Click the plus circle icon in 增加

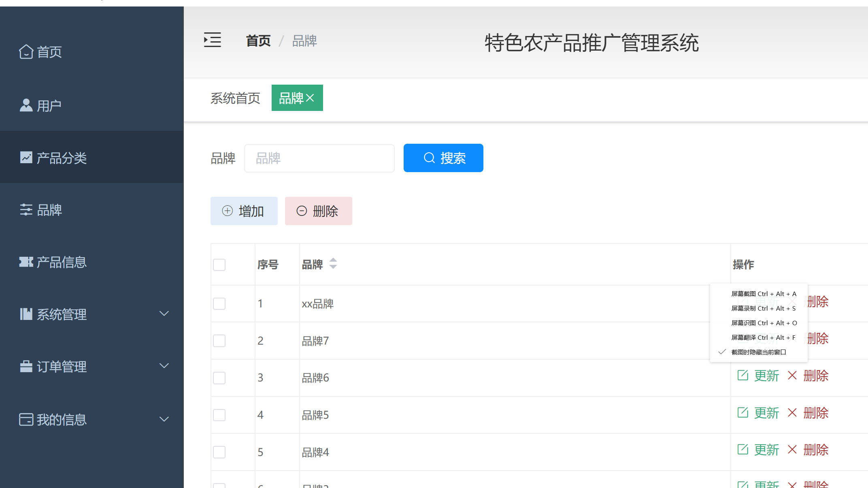click(x=228, y=211)
